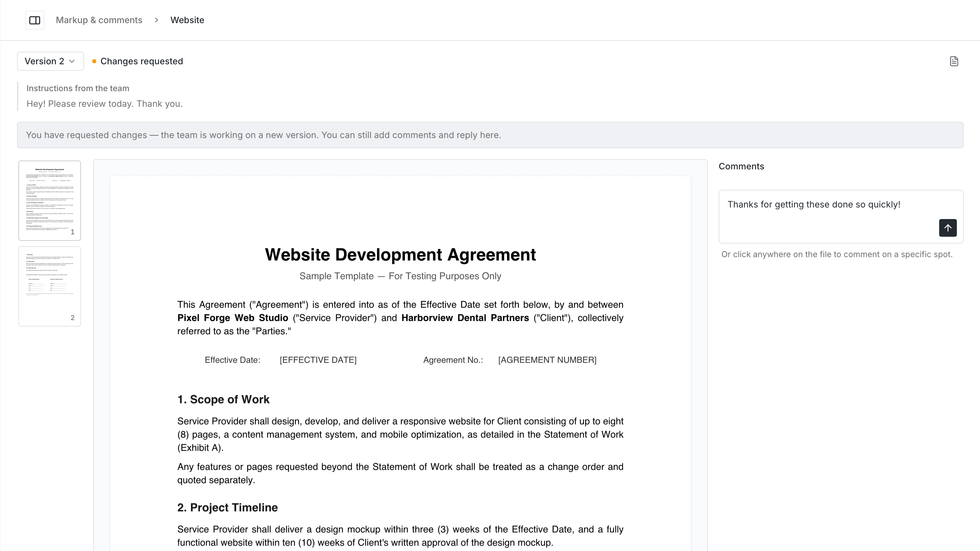This screenshot has height=551, width=980.
Task: Open the Version 2 dropdown
Action: click(50, 61)
